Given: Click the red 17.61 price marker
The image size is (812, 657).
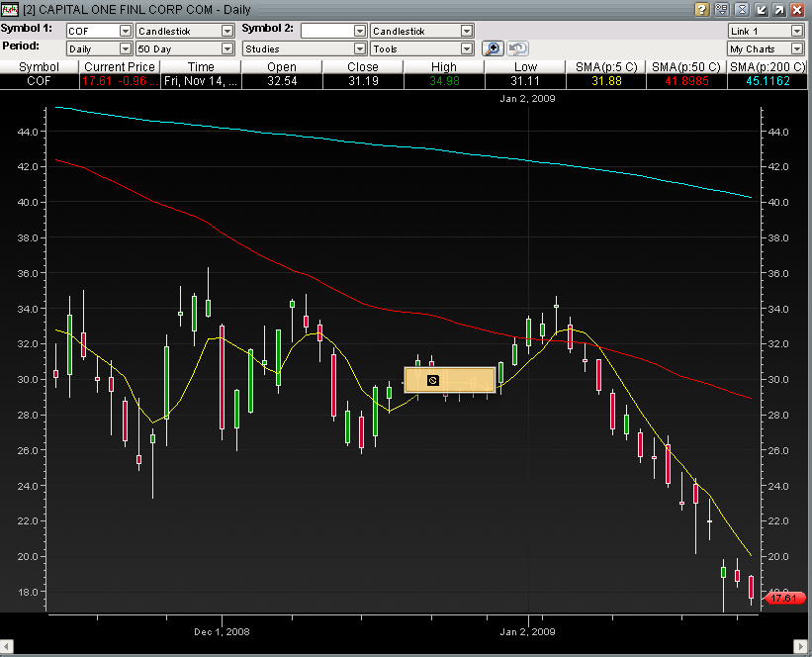Looking at the screenshot, I should (783, 599).
